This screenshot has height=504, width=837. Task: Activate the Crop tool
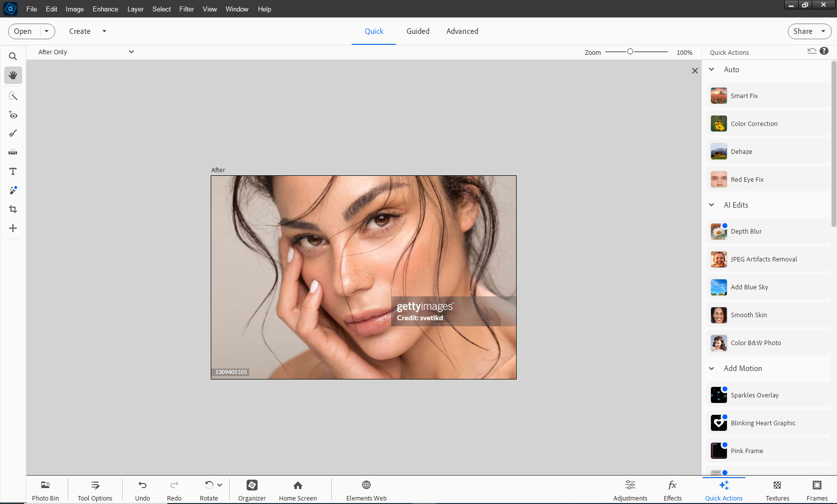13,209
